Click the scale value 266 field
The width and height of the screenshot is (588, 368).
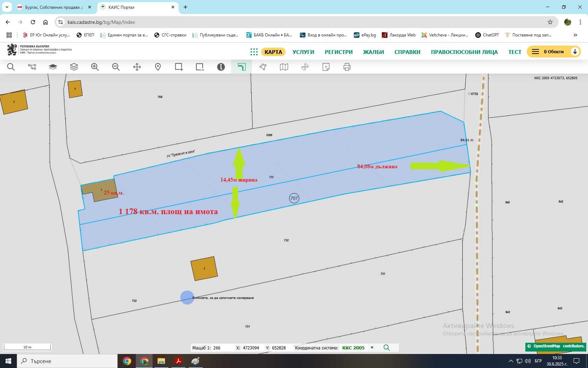tap(223, 348)
